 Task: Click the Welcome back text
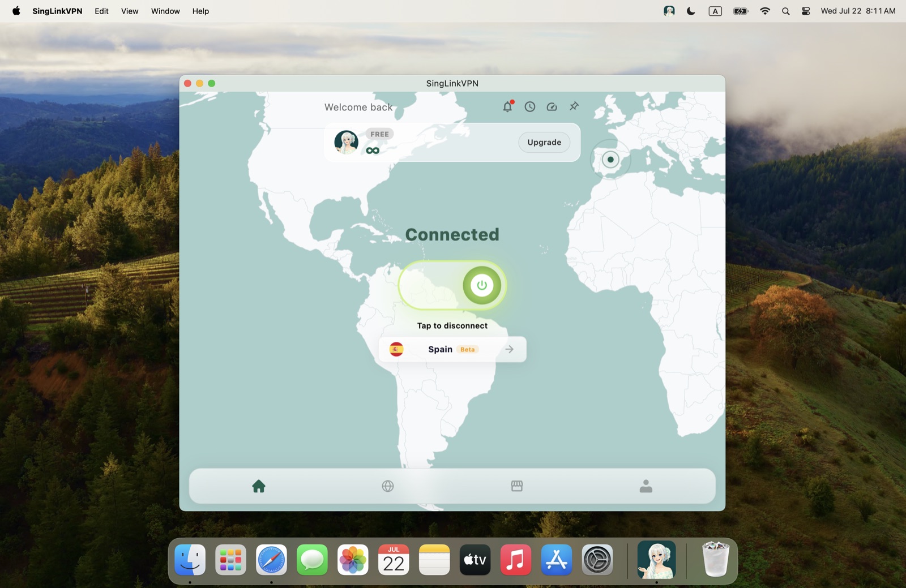point(358,107)
